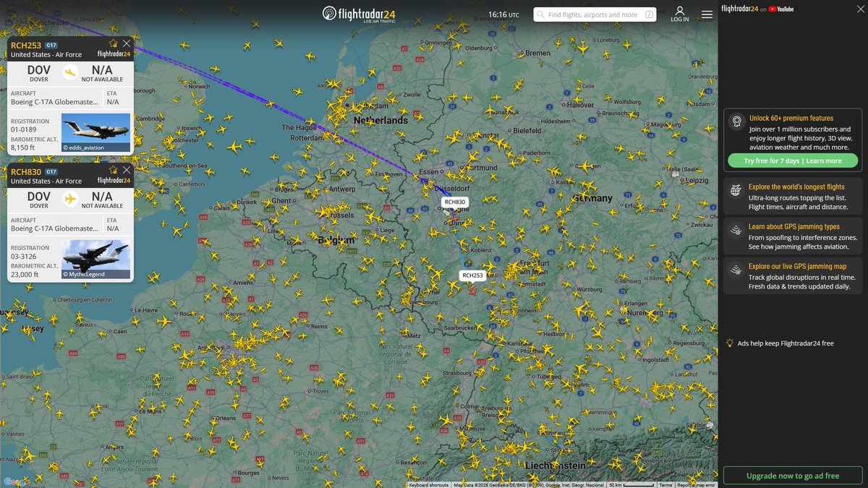Click the bell icon by Ads help text

point(730,343)
